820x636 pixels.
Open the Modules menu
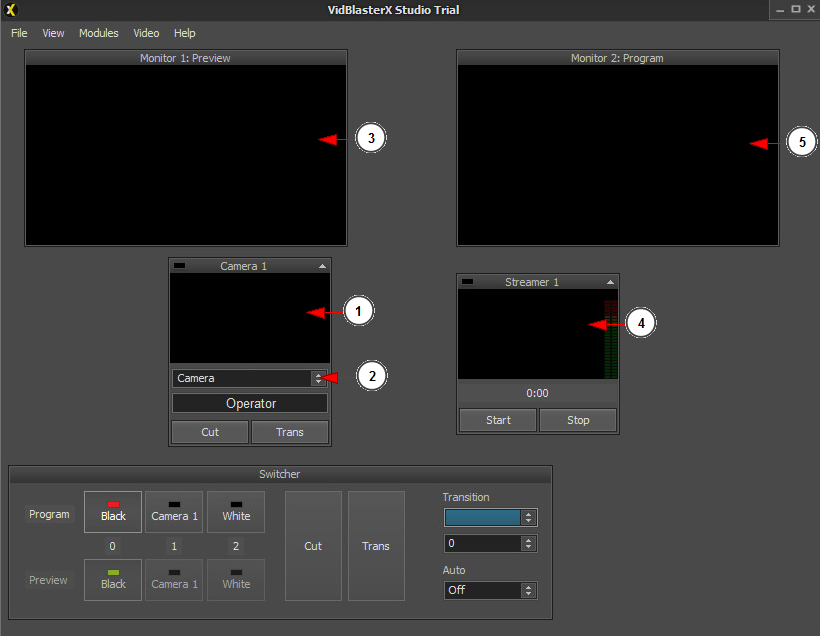[x=99, y=33]
